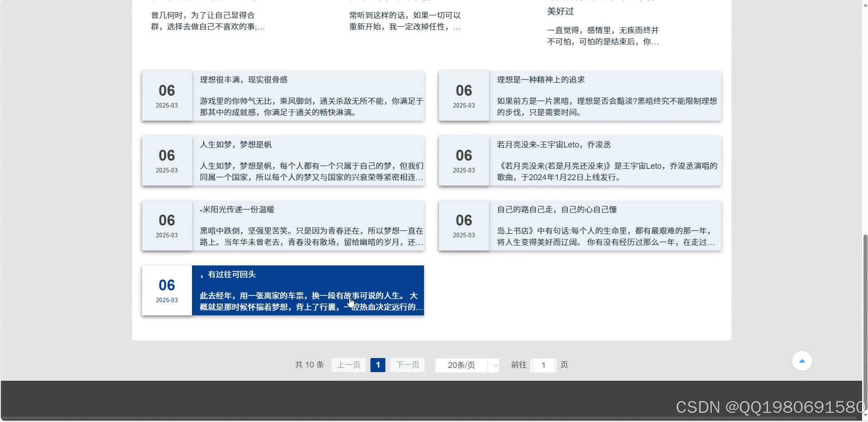Open article 若月亮没来-王宇宙Leto，乔浚丞
This screenshot has height=422, width=868.
(x=606, y=160)
